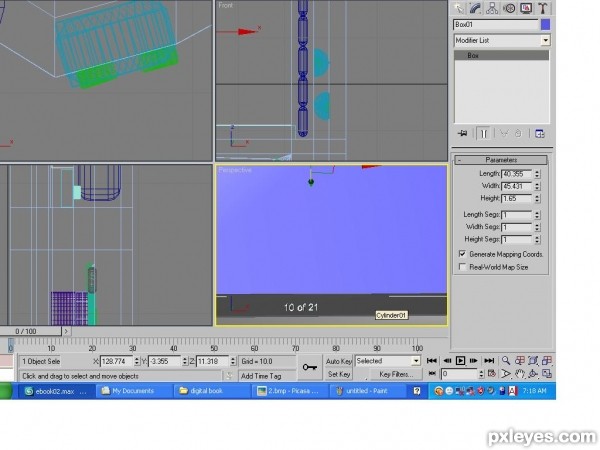Select the Pan View hand tool
Viewport: 600px width, 450px height.
point(520,373)
